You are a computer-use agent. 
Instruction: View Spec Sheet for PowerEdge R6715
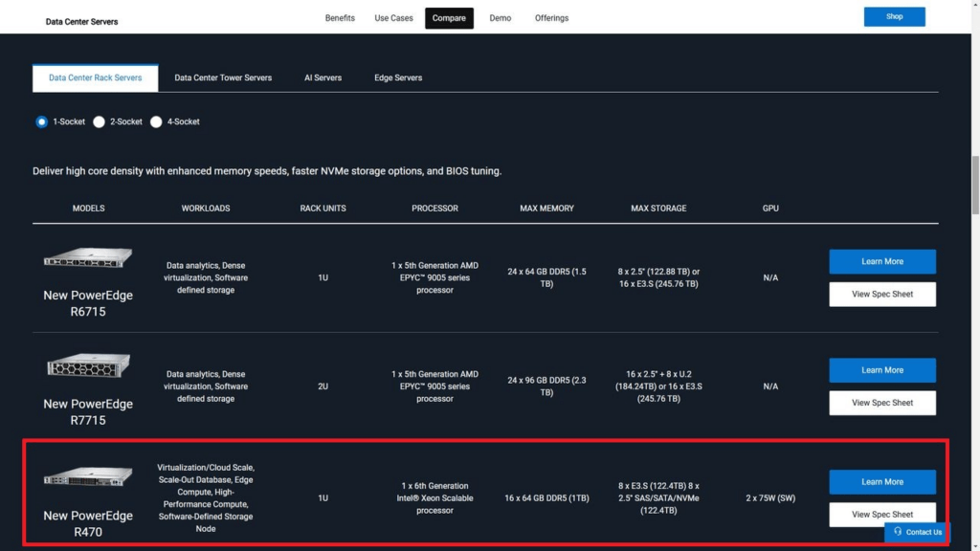[x=881, y=295]
